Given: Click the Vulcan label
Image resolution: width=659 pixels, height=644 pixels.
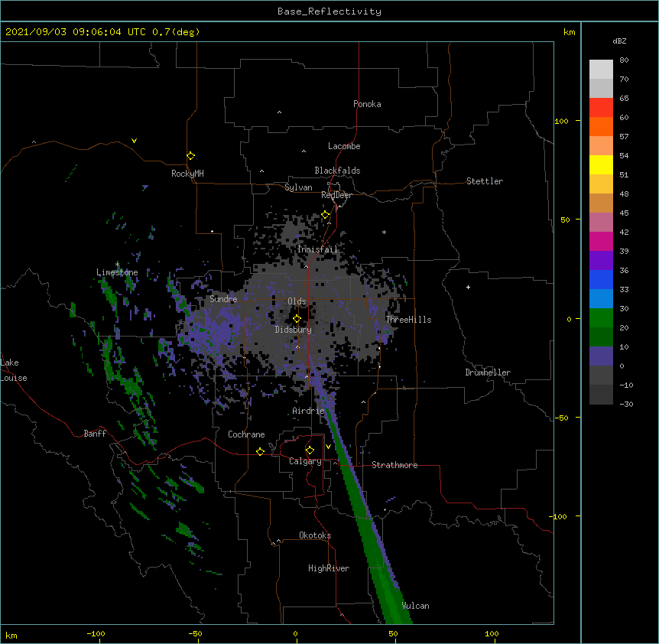Looking at the screenshot, I should point(415,606).
